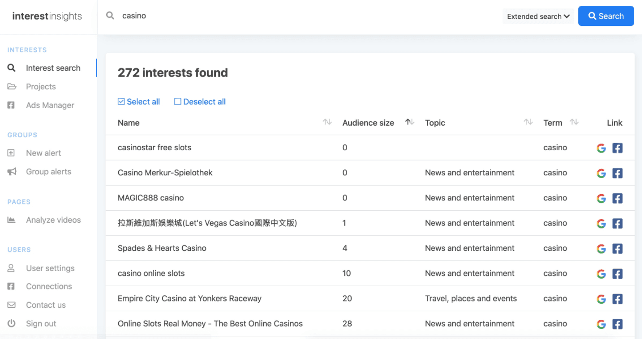Click the Contact us envelope icon
Image resolution: width=644 pixels, height=339 pixels.
[12, 305]
